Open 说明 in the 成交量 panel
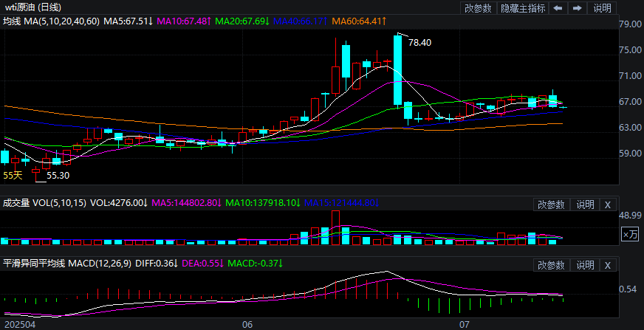This screenshot has width=644, height=330. [585, 204]
